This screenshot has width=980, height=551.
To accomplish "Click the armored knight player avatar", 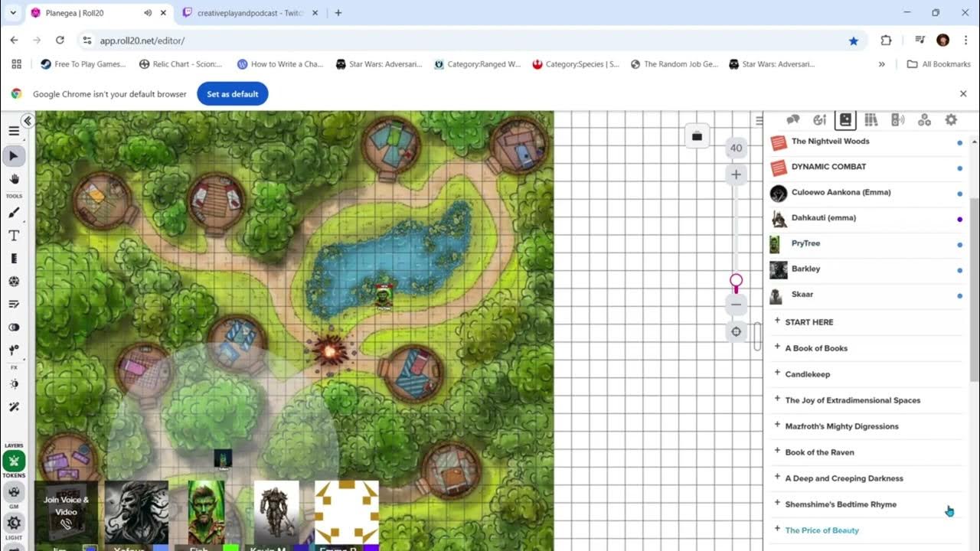I will [276, 513].
